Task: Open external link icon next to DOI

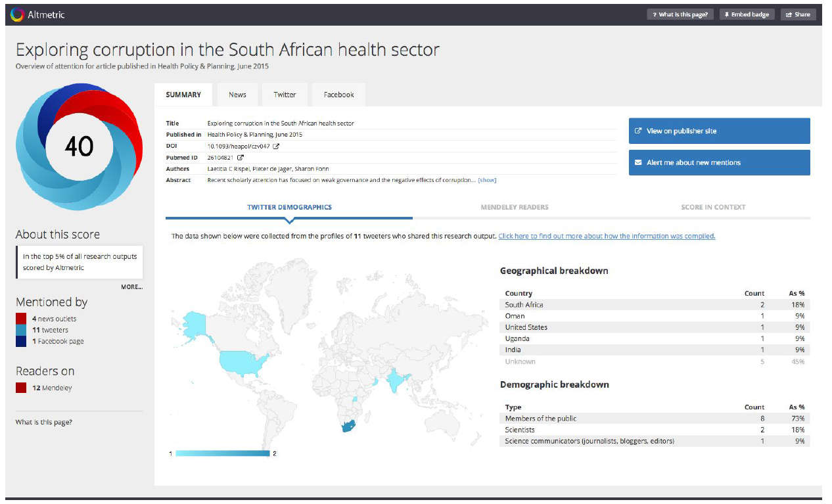Action: (x=276, y=146)
